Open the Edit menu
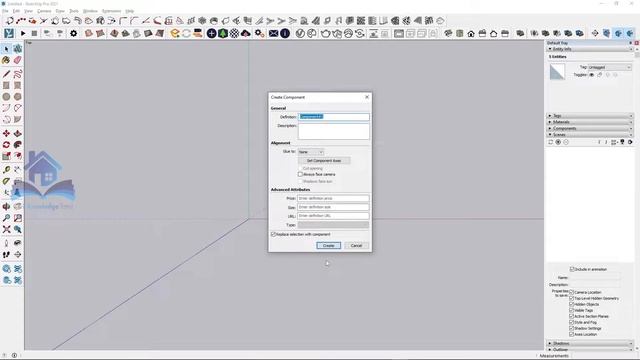Viewport: 640px width, 360px height. click(16, 11)
